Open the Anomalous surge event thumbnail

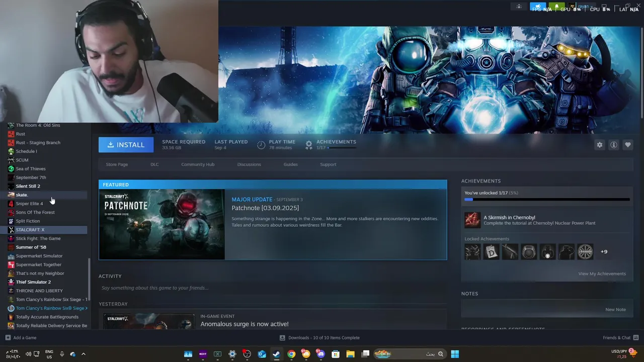[148, 321]
